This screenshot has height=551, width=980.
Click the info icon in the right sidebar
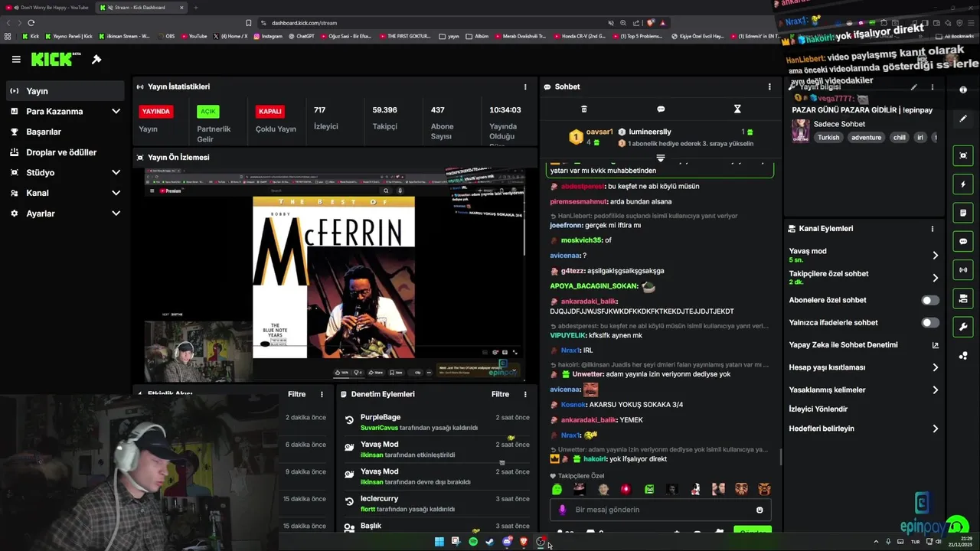click(x=963, y=90)
